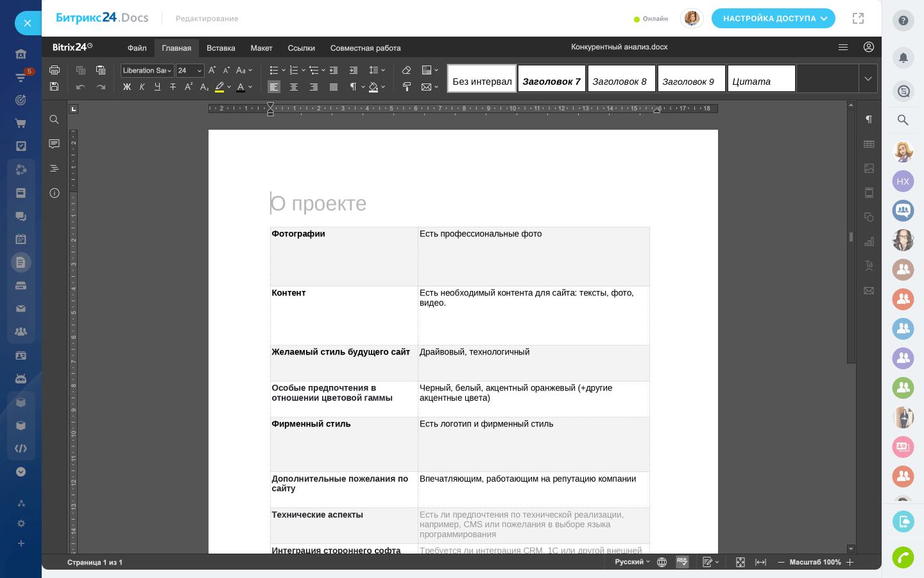Open table settings in the right sidebar
This screenshot has height=578, width=924.
[x=869, y=144]
